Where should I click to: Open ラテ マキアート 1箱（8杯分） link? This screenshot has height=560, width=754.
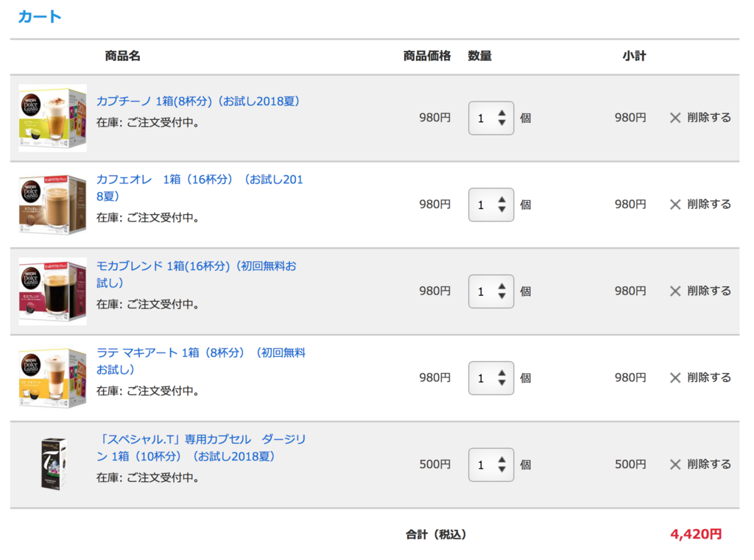(201, 361)
